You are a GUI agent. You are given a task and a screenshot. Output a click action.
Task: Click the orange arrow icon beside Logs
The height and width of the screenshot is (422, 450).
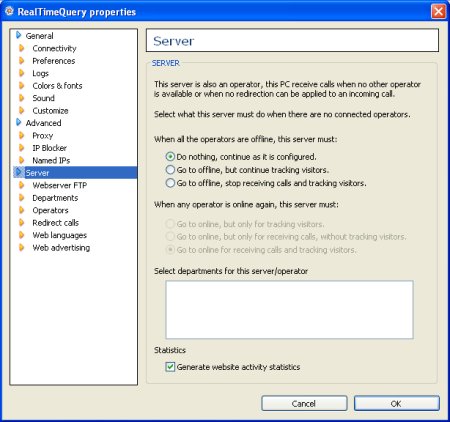coord(22,73)
